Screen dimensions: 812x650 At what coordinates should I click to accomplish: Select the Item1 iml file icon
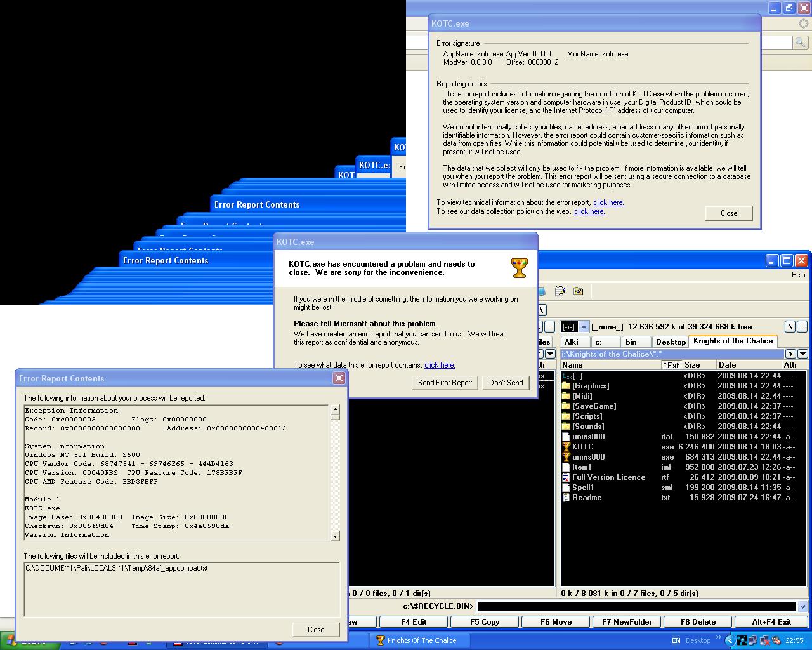click(x=566, y=467)
